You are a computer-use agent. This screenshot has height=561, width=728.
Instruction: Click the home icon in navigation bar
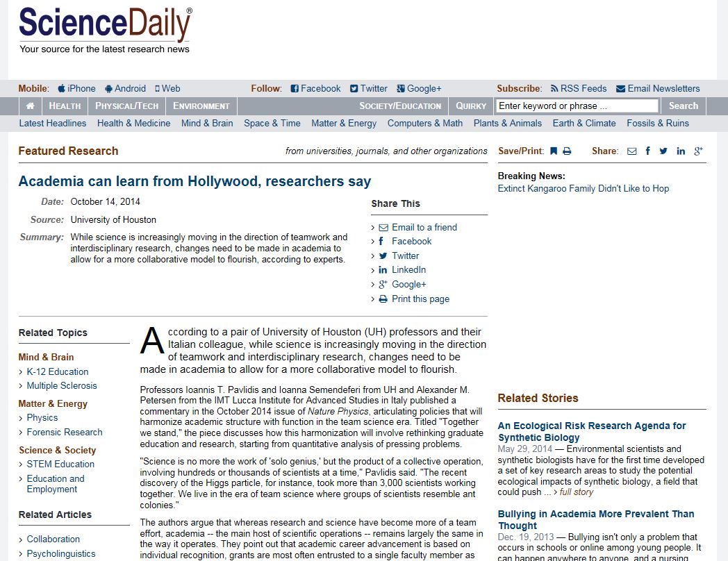point(30,106)
